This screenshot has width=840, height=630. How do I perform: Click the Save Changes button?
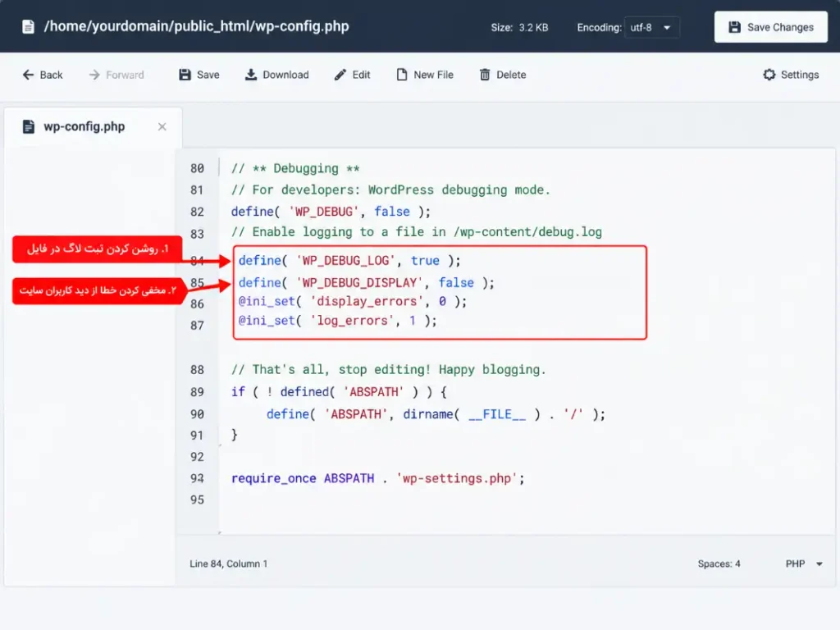[x=770, y=27]
